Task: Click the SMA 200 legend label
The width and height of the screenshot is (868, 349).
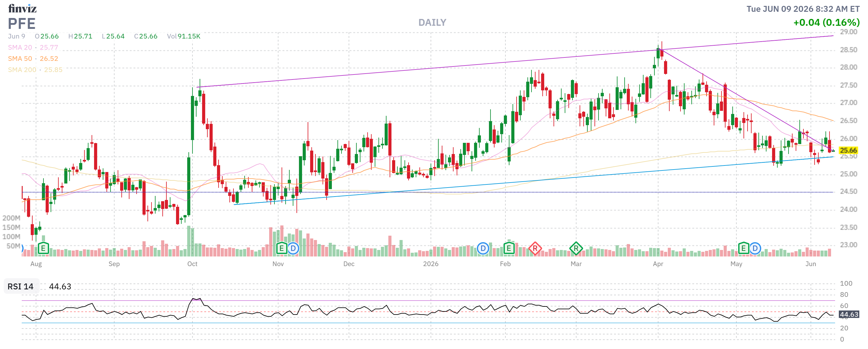Action: click(22, 70)
